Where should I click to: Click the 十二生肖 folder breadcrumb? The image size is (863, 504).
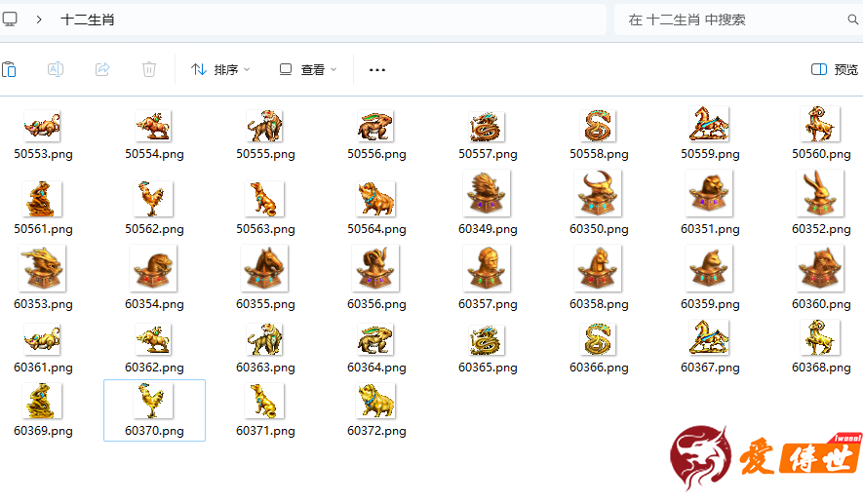(88, 19)
